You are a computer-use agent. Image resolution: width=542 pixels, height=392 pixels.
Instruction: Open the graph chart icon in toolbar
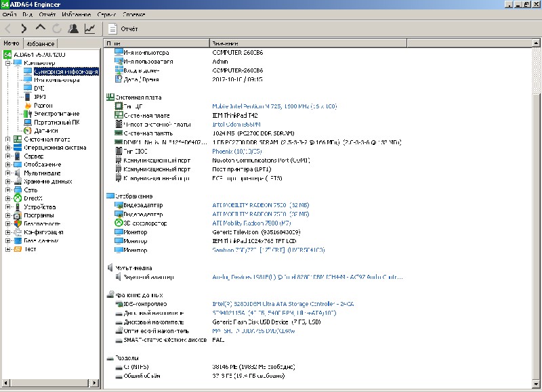(89, 28)
